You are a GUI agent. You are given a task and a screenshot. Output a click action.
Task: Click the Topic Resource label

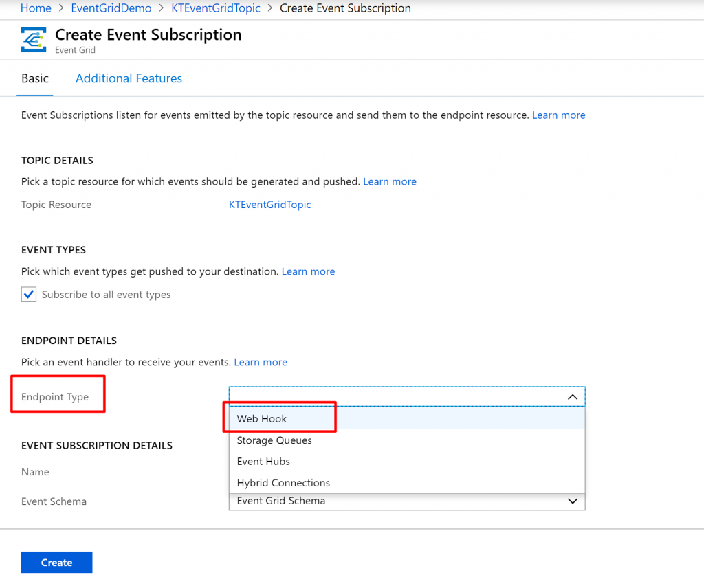tap(56, 205)
